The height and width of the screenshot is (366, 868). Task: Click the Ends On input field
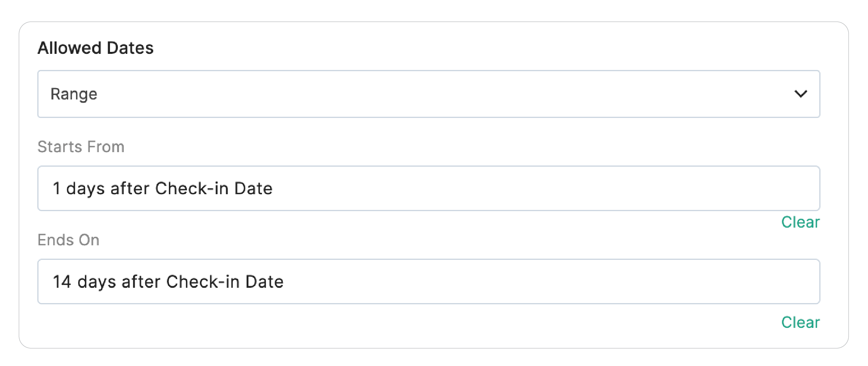[428, 281]
